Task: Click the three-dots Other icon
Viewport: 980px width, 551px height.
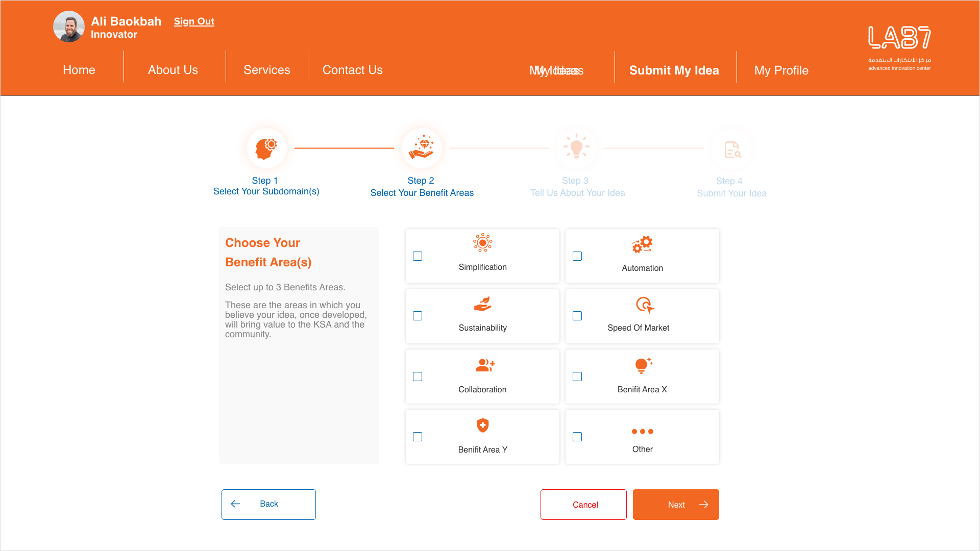Action: pos(642,432)
